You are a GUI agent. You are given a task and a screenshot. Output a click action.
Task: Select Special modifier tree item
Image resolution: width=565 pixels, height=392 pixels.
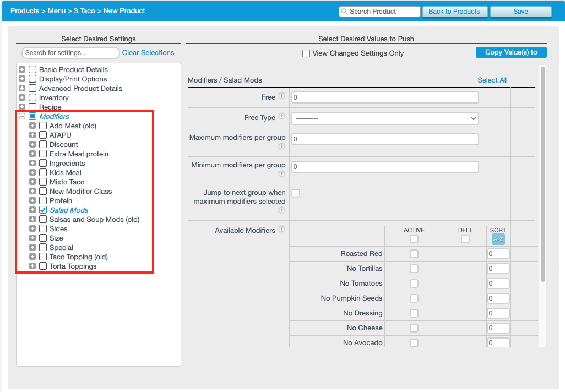[61, 248]
